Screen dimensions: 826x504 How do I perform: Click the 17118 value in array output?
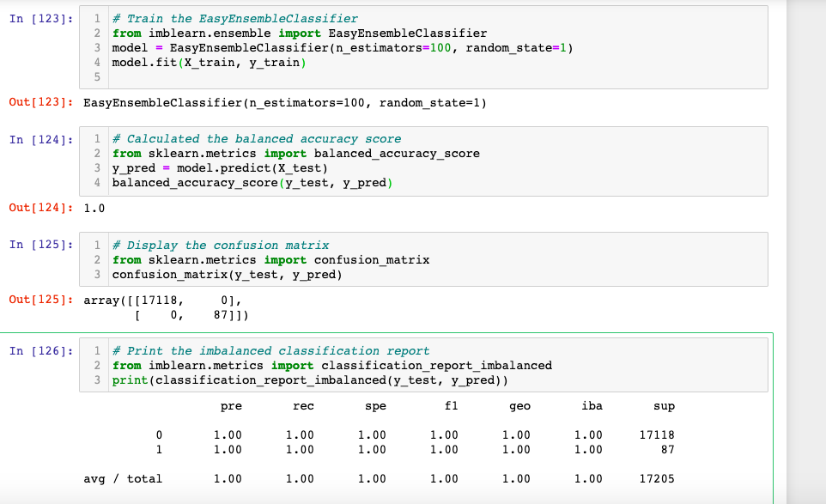(x=159, y=301)
